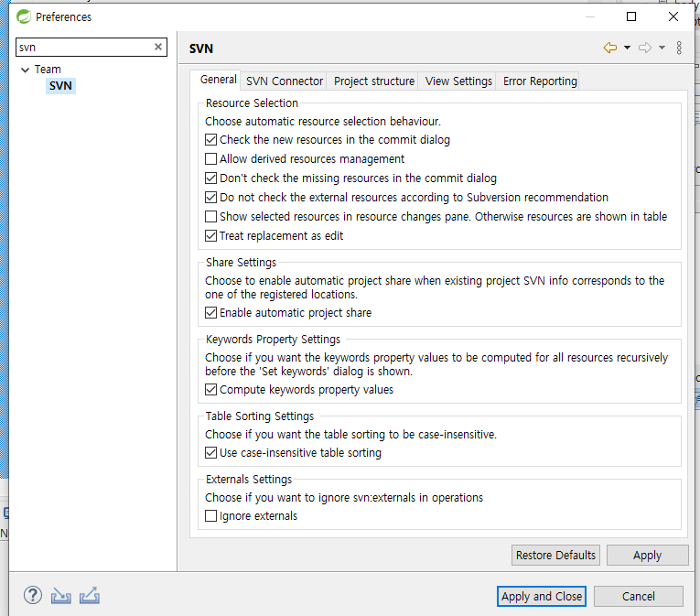Click the Externals Settings group title
This screenshot has height=616, width=700.
point(249,480)
